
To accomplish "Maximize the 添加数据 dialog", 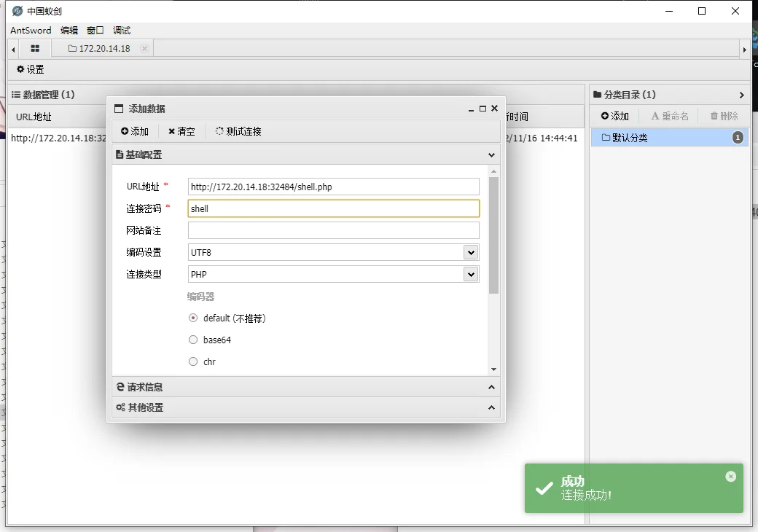I will 482,109.
